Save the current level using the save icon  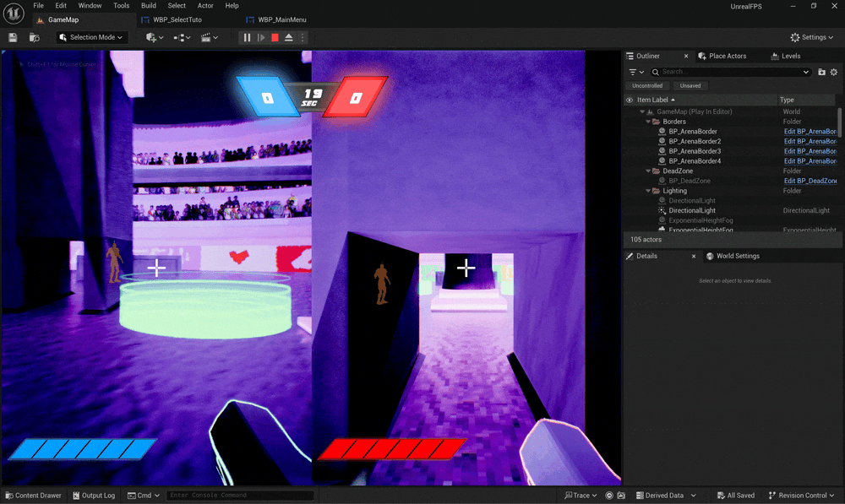click(x=12, y=37)
